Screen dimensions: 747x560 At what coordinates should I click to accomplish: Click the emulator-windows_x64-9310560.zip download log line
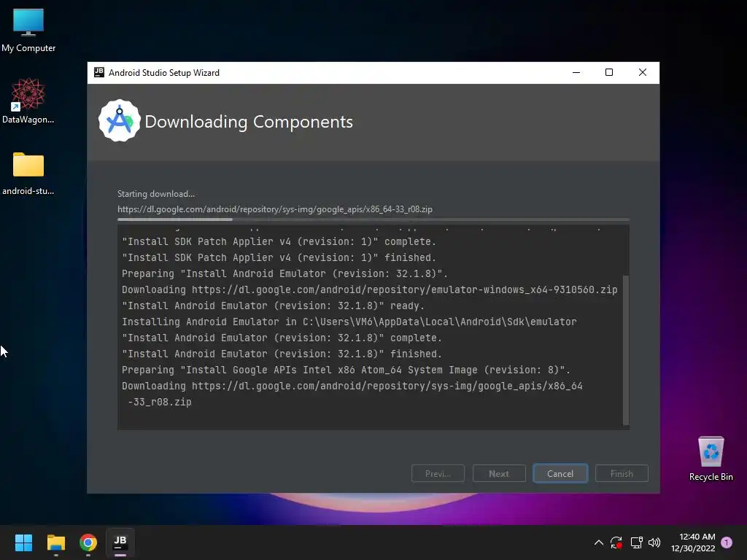click(369, 289)
